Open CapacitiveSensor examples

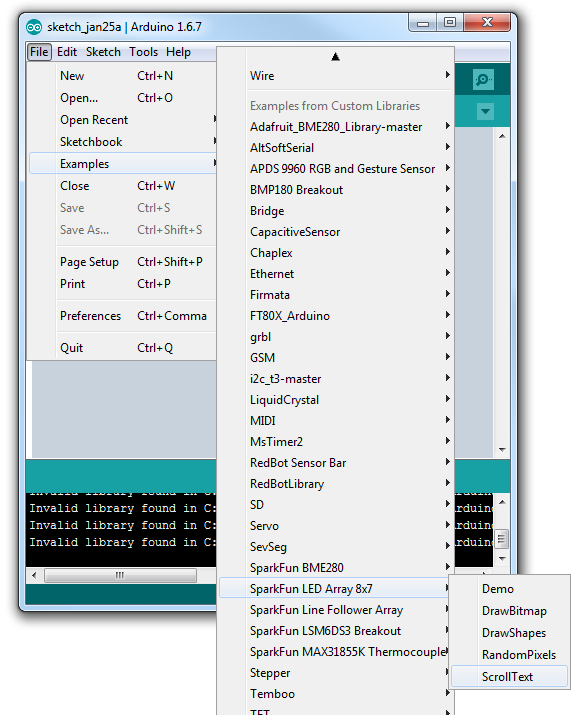[336, 231]
